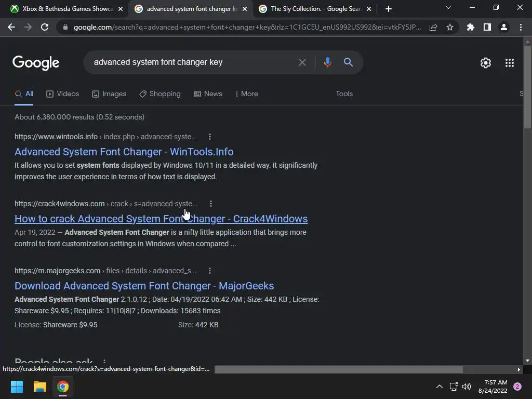Click the horizontal scrollbar thumb

pyautogui.click(x=339, y=369)
